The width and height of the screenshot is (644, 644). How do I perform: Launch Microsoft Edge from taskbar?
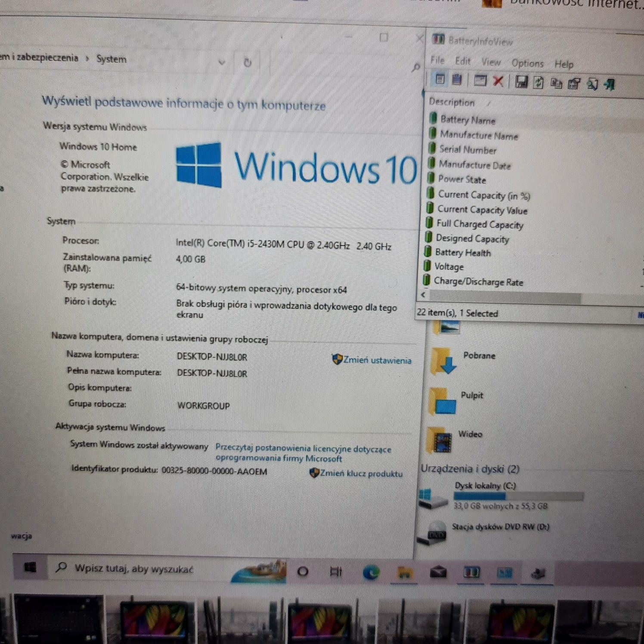371,572
